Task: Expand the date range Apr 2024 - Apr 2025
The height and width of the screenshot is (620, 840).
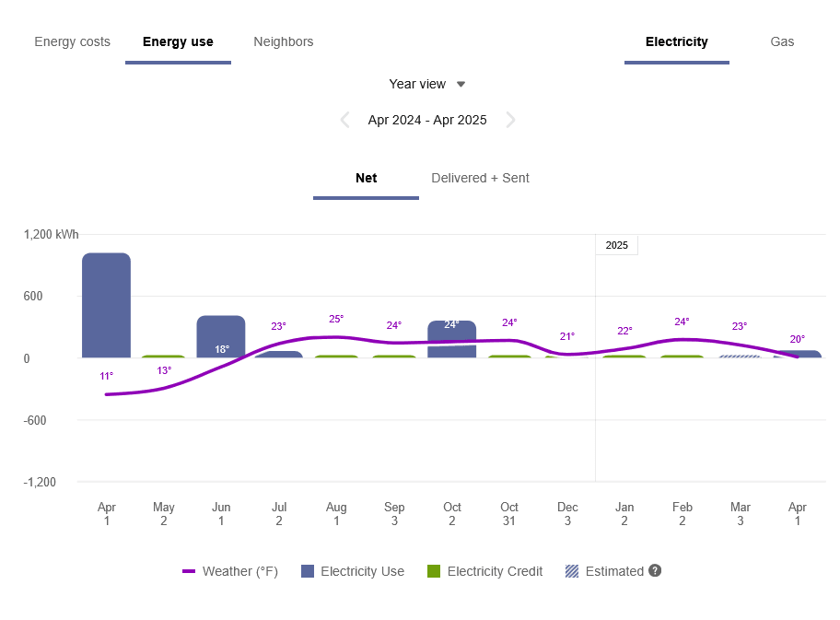Action: click(x=427, y=120)
